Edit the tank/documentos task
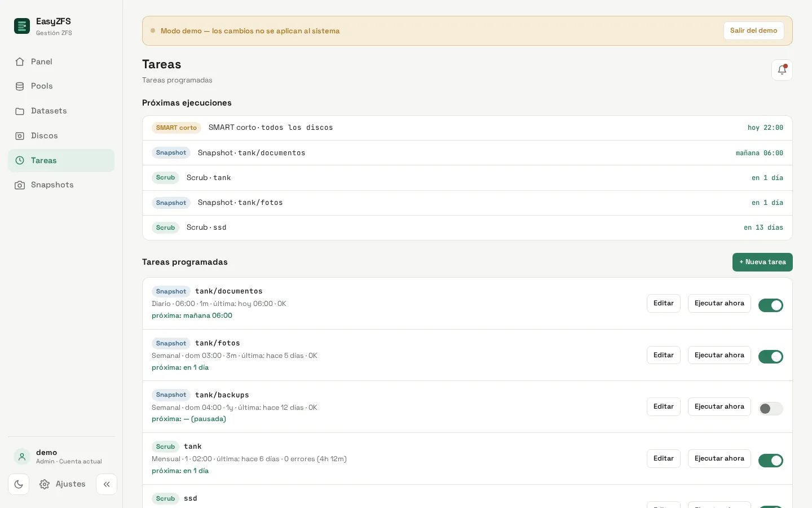The width and height of the screenshot is (812, 508). (x=664, y=303)
